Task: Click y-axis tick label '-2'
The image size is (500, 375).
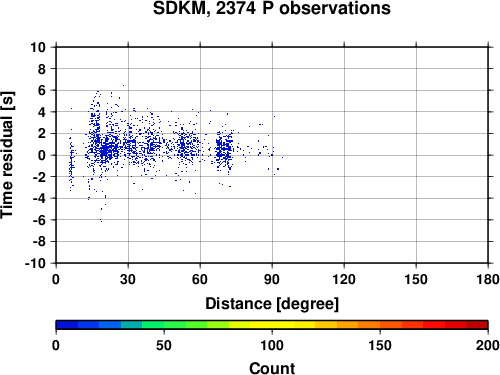Action: point(39,177)
